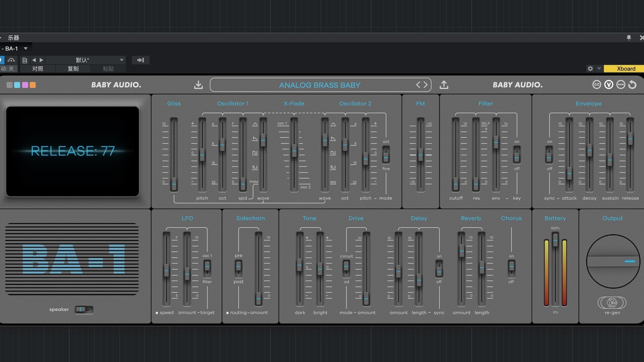The image size is (644, 362).
Task: Select the square waveform icon for Oscillator 1
Action: click(255, 153)
